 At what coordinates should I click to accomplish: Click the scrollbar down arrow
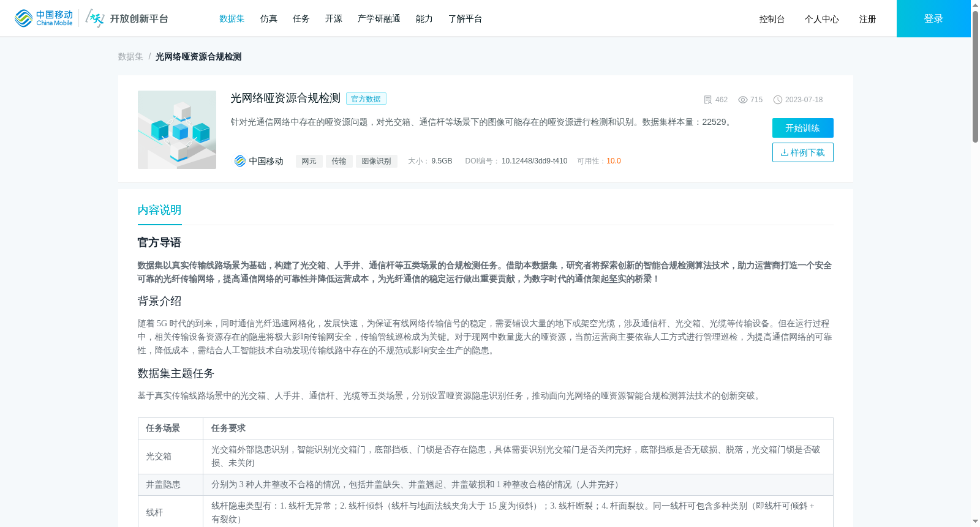pos(975,521)
